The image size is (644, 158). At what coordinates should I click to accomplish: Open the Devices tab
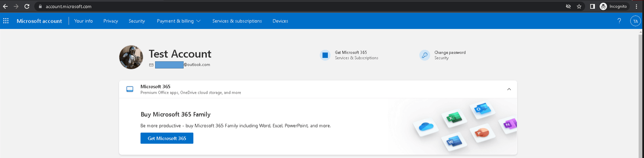(281, 21)
